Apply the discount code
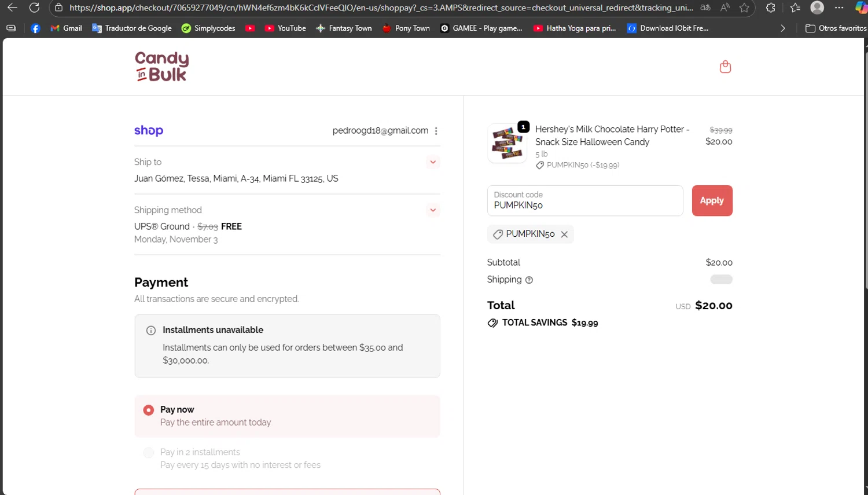 tap(712, 201)
